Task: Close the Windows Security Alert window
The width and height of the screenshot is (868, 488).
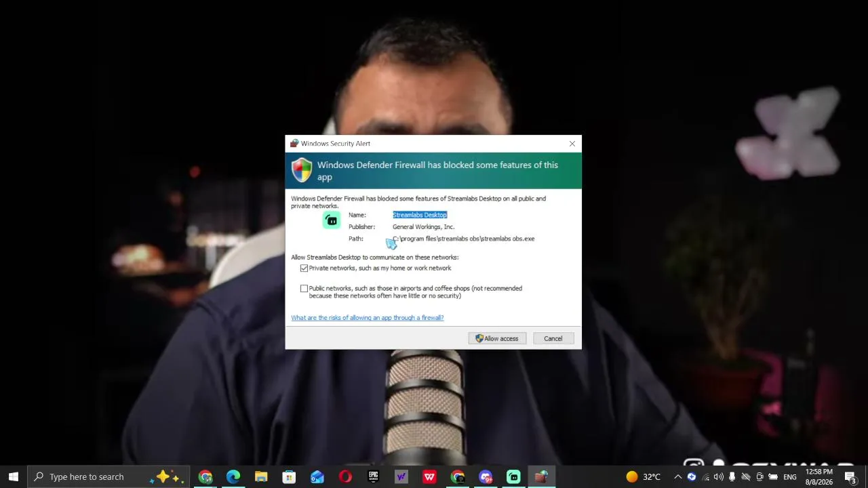Action: 572,144
